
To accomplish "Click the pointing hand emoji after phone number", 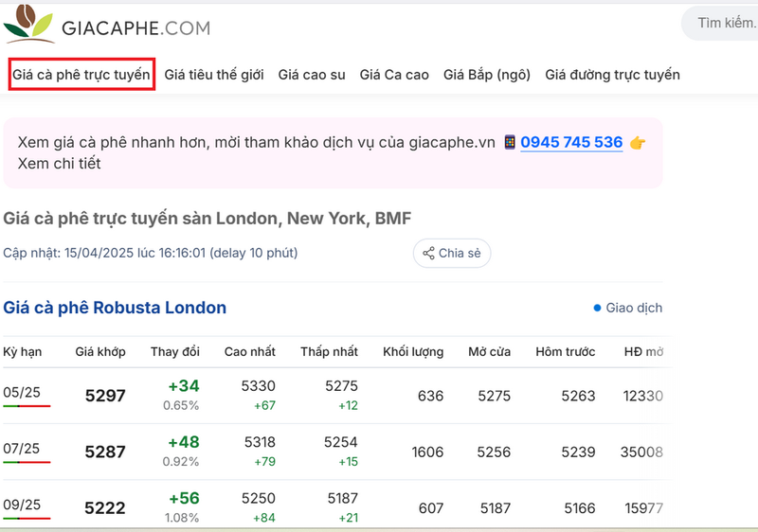I will point(638,143).
